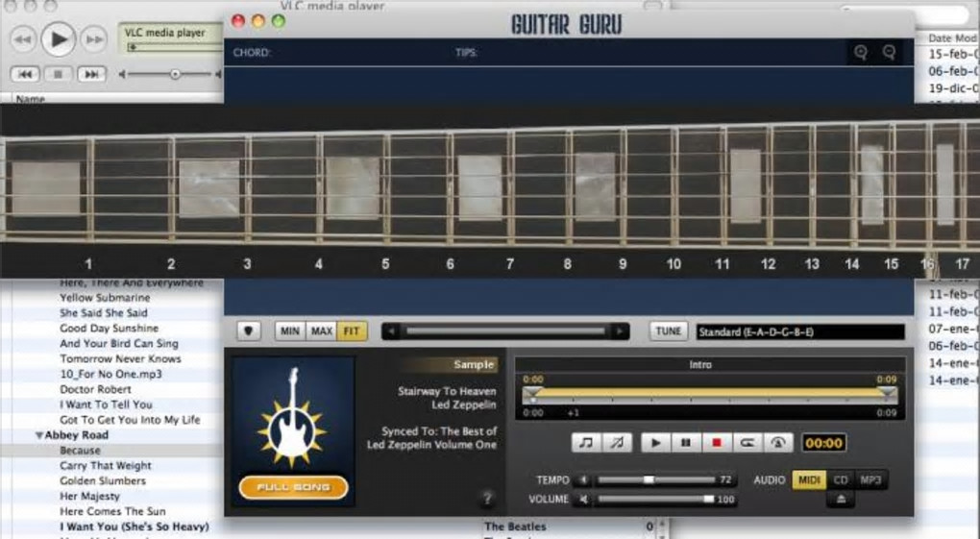Open the Standard (E-A-D-G-B-E) tuning field
This screenshot has width=980, height=539.
[800, 332]
